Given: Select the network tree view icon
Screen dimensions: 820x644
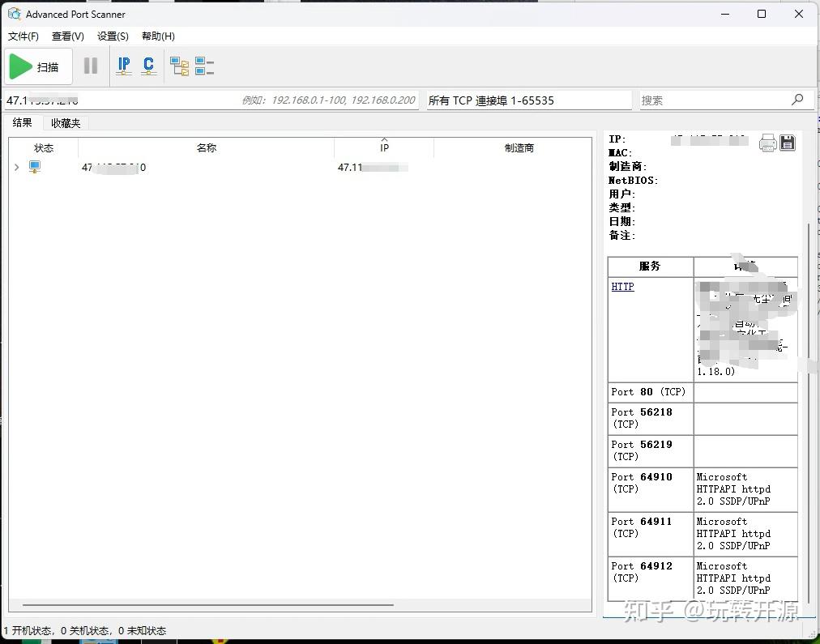Looking at the screenshot, I should tap(180, 66).
